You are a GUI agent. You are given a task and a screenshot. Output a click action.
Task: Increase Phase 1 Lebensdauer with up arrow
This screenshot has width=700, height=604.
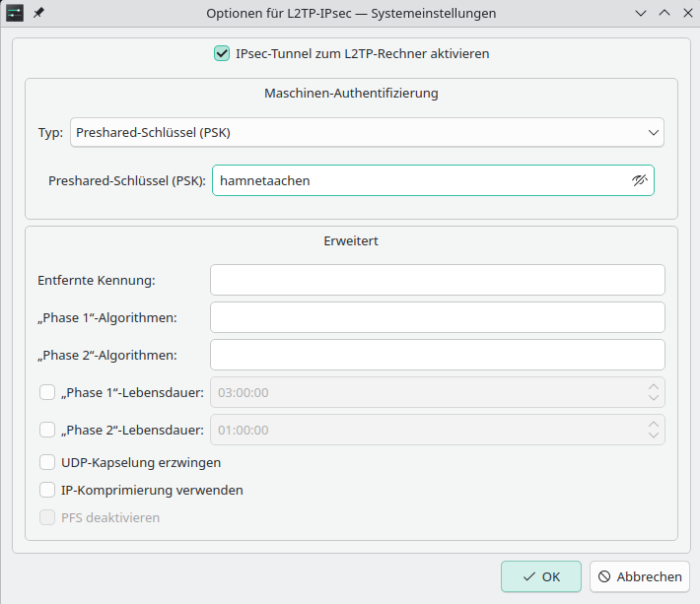pos(653,385)
